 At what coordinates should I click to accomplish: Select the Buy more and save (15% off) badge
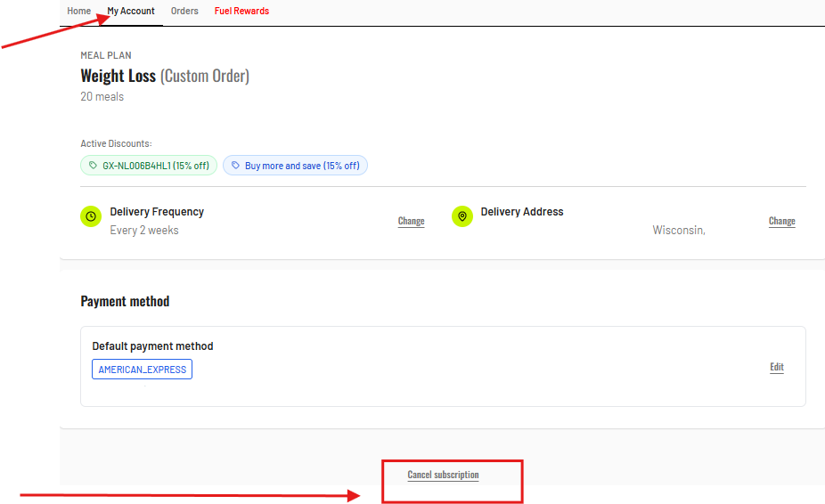(x=295, y=166)
